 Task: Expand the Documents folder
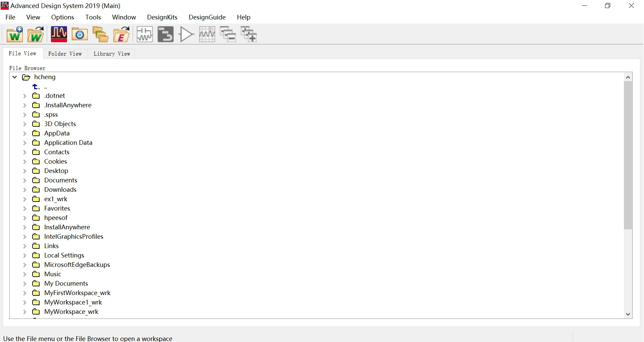pos(25,180)
